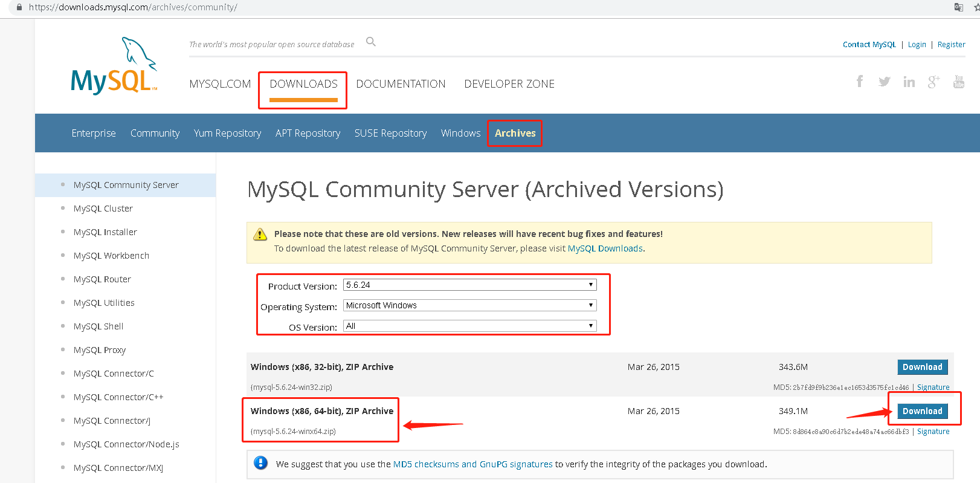Open MySQL LinkedIn page icon
The height and width of the screenshot is (483, 980).
(x=909, y=82)
